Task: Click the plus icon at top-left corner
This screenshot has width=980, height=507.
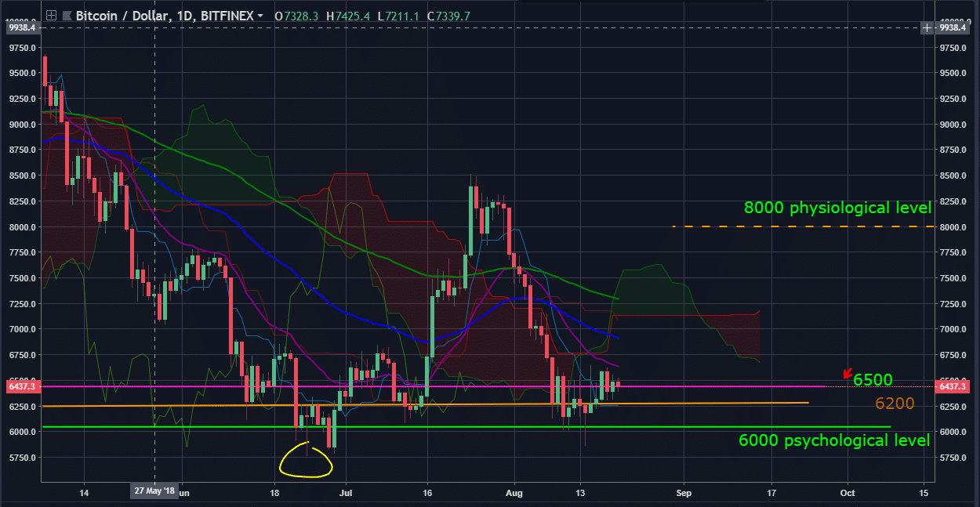Action: [x=50, y=15]
